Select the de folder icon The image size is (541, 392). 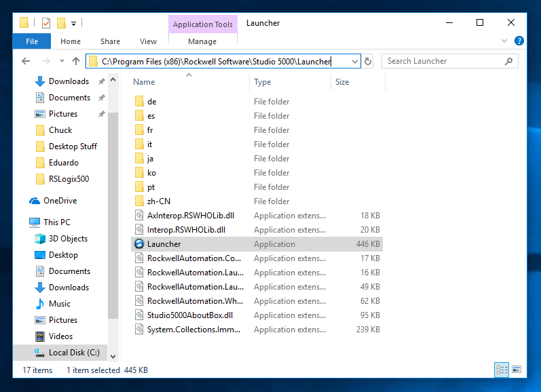[x=139, y=101]
